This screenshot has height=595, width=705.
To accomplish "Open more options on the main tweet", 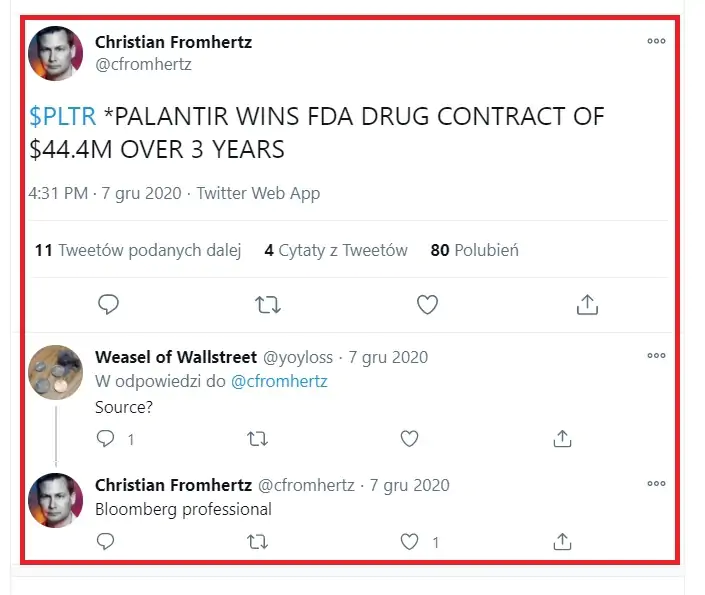I will pyautogui.click(x=656, y=42).
